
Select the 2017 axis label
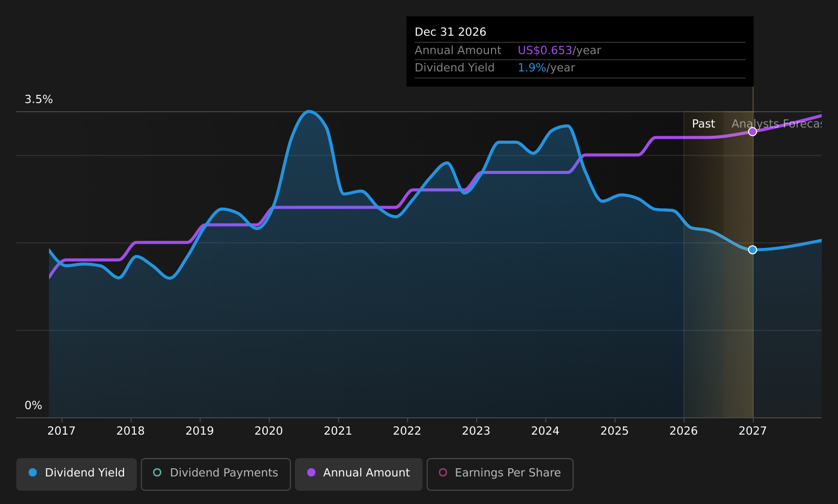[x=61, y=431]
